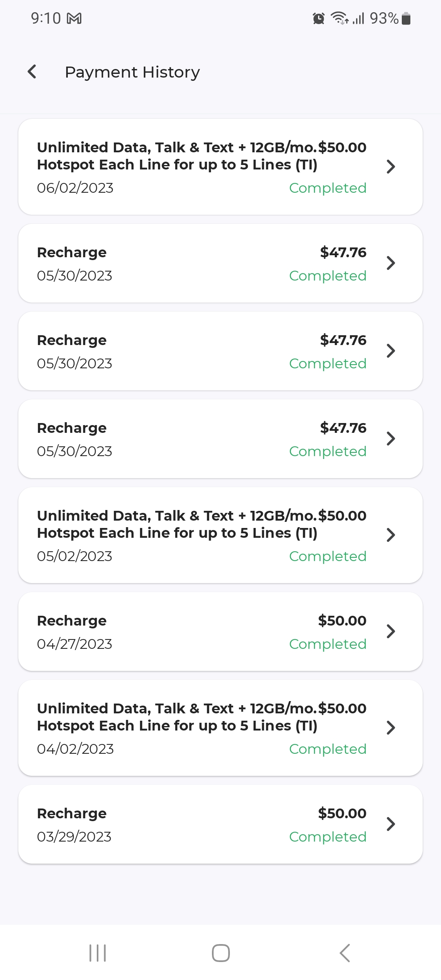Image resolution: width=441 pixels, height=980 pixels.
Task: Tap Completed status on 05/02/2023 payment
Action: point(327,556)
